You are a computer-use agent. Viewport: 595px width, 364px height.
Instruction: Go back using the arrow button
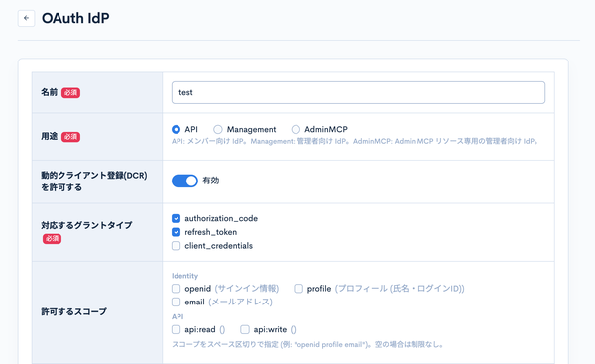point(26,18)
